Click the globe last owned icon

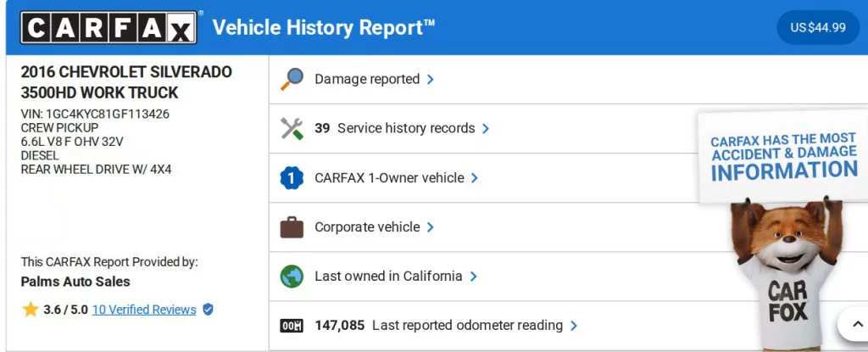[292, 277]
